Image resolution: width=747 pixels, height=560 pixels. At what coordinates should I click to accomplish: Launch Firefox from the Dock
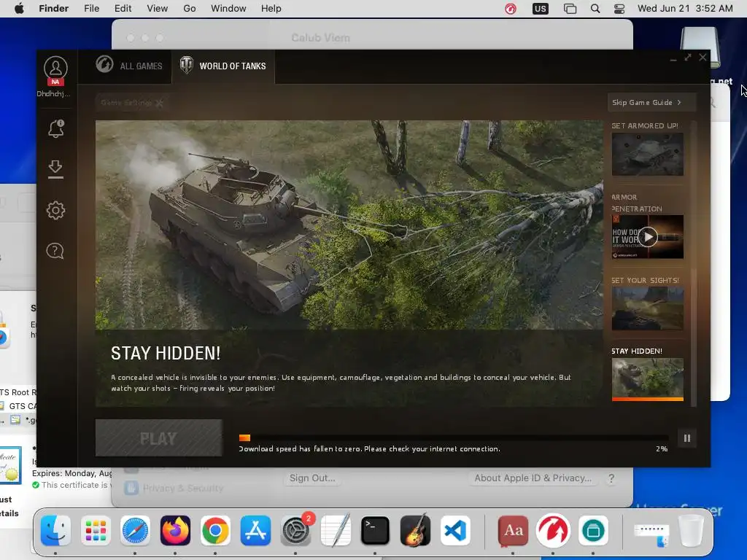(175, 530)
